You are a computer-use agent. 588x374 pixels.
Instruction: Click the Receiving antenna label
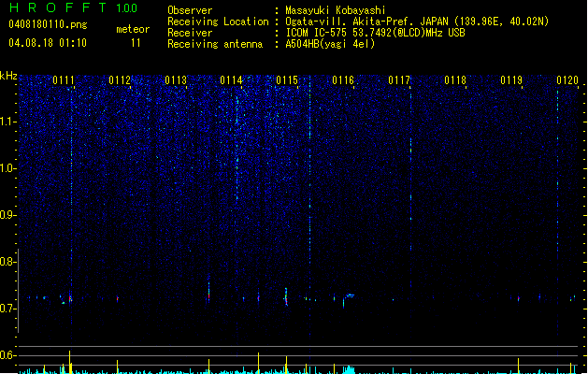coord(215,44)
